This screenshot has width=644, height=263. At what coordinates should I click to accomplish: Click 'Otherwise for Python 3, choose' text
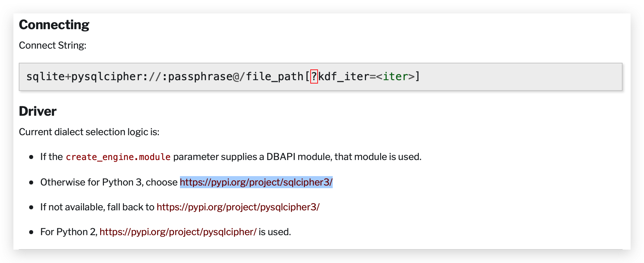[109, 182]
